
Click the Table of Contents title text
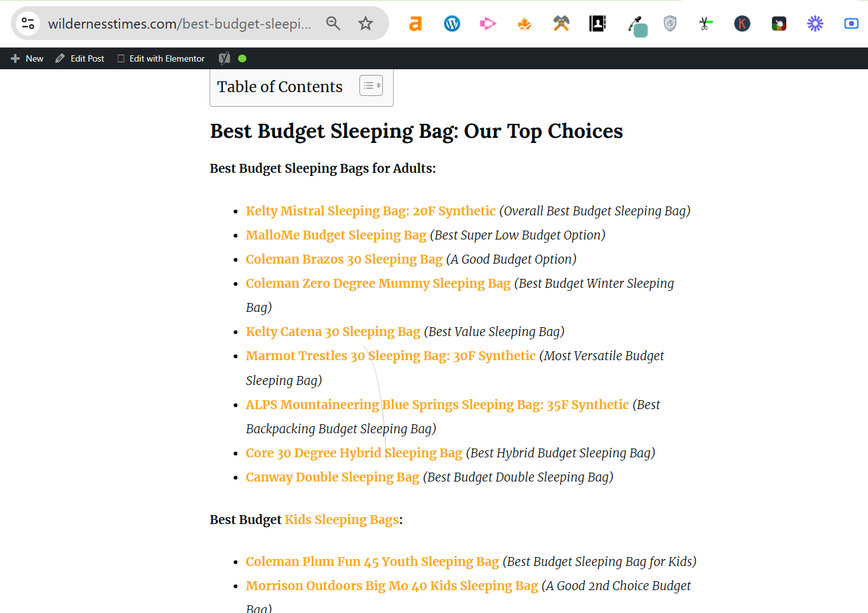point(280,86)
